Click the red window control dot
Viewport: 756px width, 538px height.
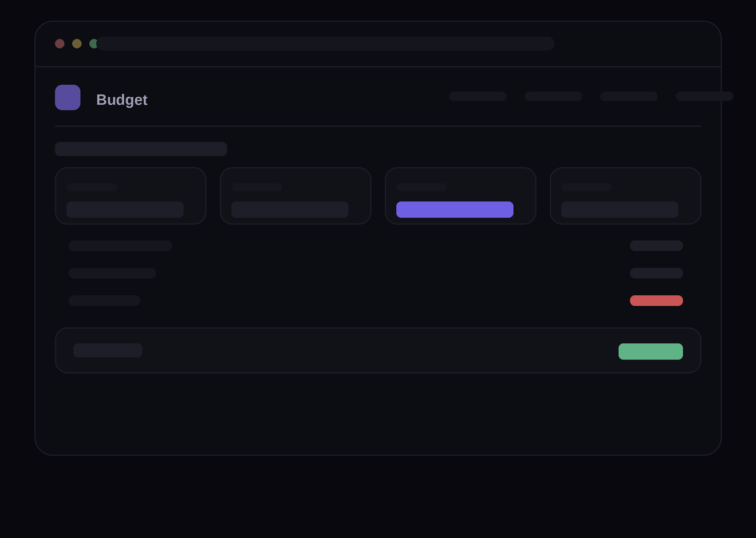click(60, 43)
